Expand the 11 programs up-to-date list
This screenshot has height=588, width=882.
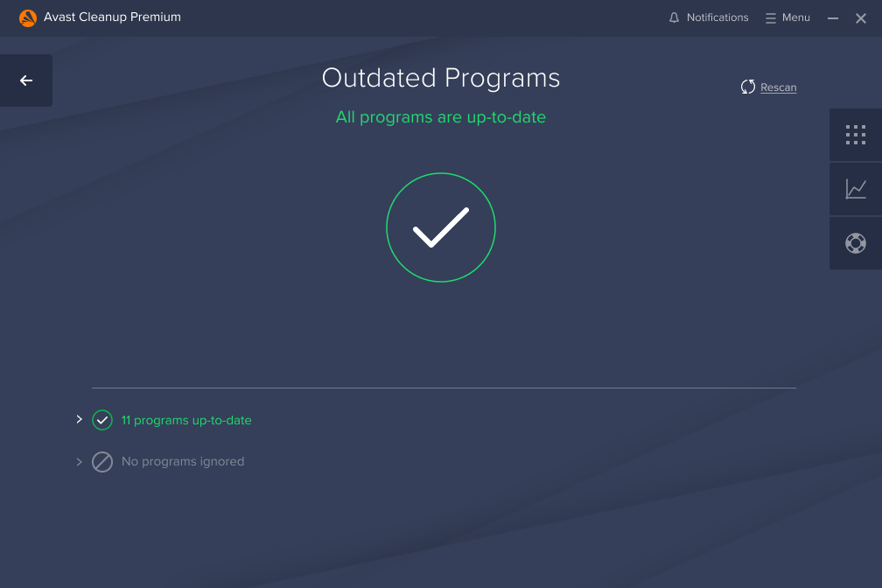pyautogui.click(x=80, y=420)
